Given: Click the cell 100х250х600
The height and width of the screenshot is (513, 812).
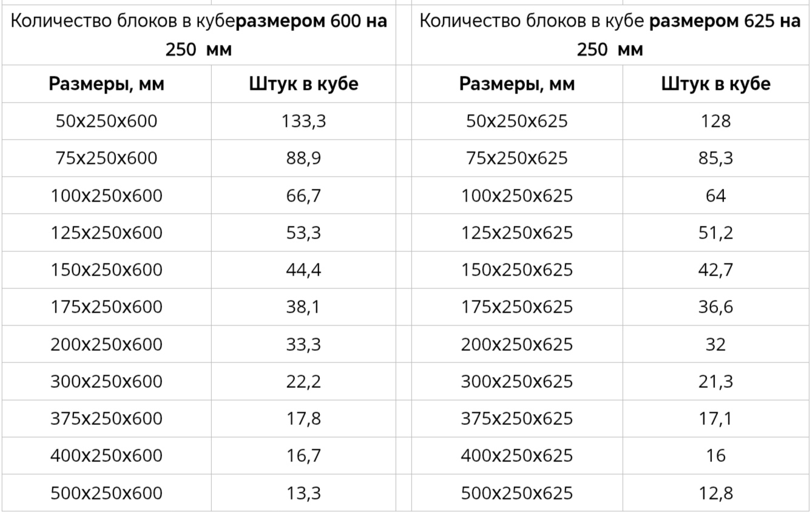Looking at the screenshot, I should tap(106, 195).
